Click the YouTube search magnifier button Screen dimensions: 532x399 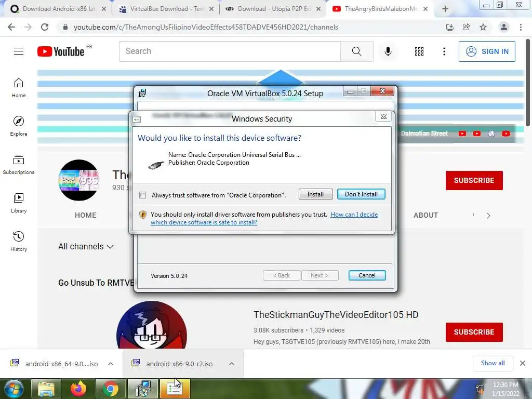pyautogui.click(x=356, y=51)
